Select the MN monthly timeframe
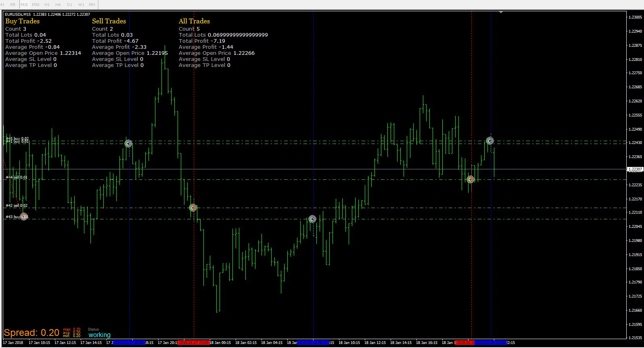This screenshot has height=348, width=644. point(92,4)
